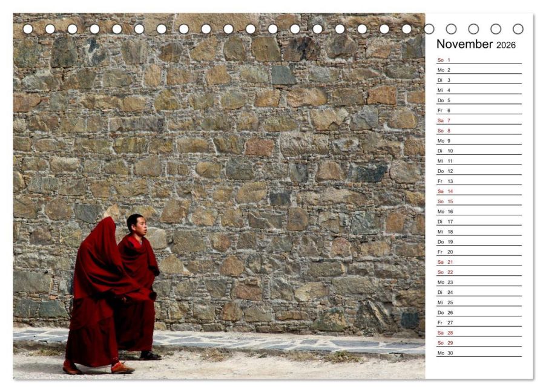Pick the So 15 date row
Image resolution: width=546 pixels, height=392 pixels.
479,201
